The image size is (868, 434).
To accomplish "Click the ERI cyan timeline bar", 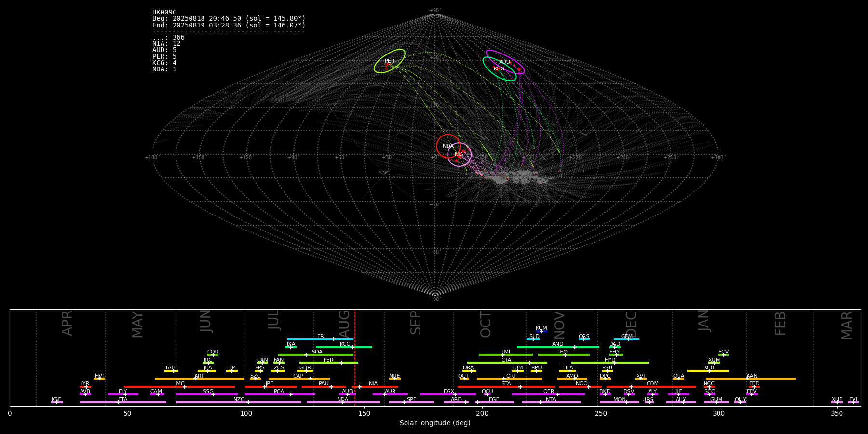I will (x=320, y=339).
